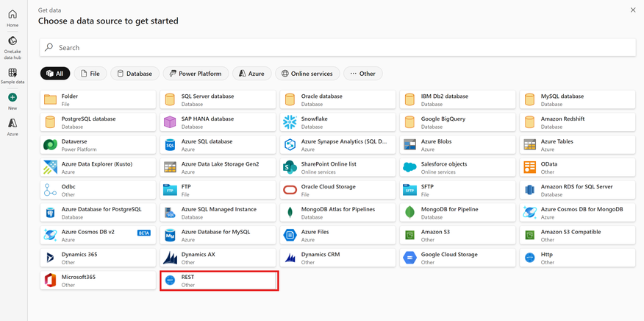
Task: Click the REST connector icon
Action: pyautogui.click(x=170, y=281)
